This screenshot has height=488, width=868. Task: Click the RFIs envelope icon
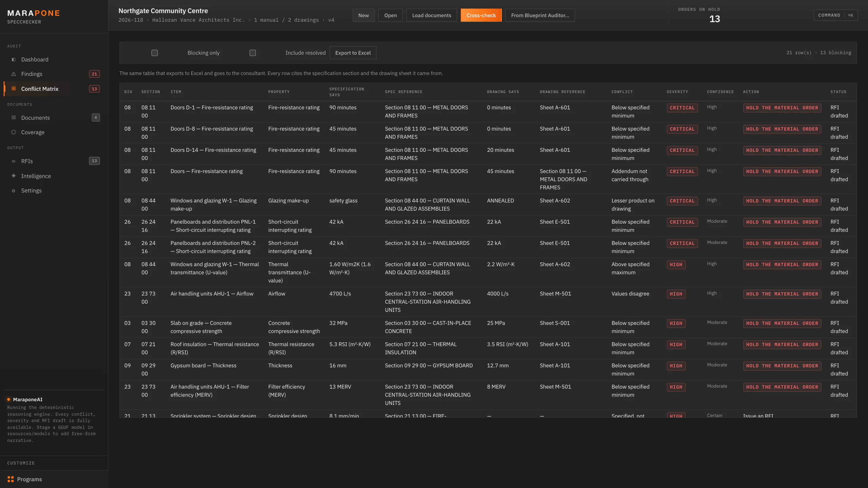14,161
